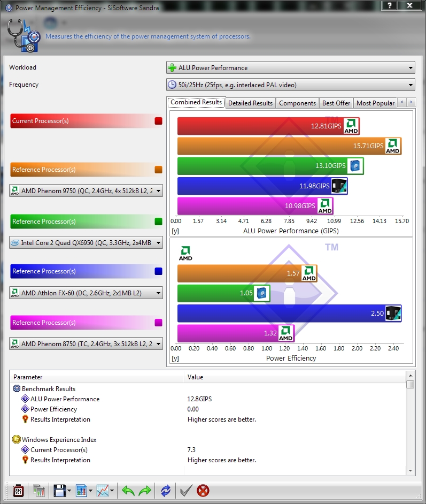The width and height of the screenshot is (426, 504).
Task: Click the orange reference processor color swatch
Action: click(x=158, y=170)
